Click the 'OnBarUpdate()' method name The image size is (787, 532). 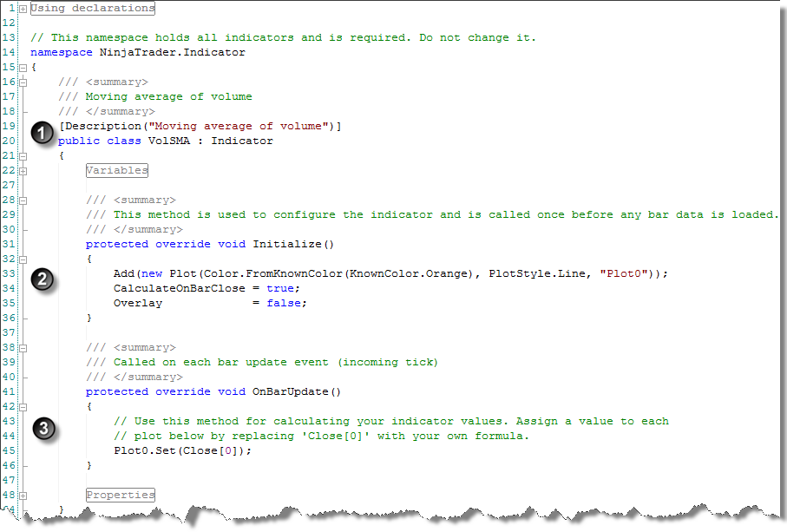(x=297, y=392)
